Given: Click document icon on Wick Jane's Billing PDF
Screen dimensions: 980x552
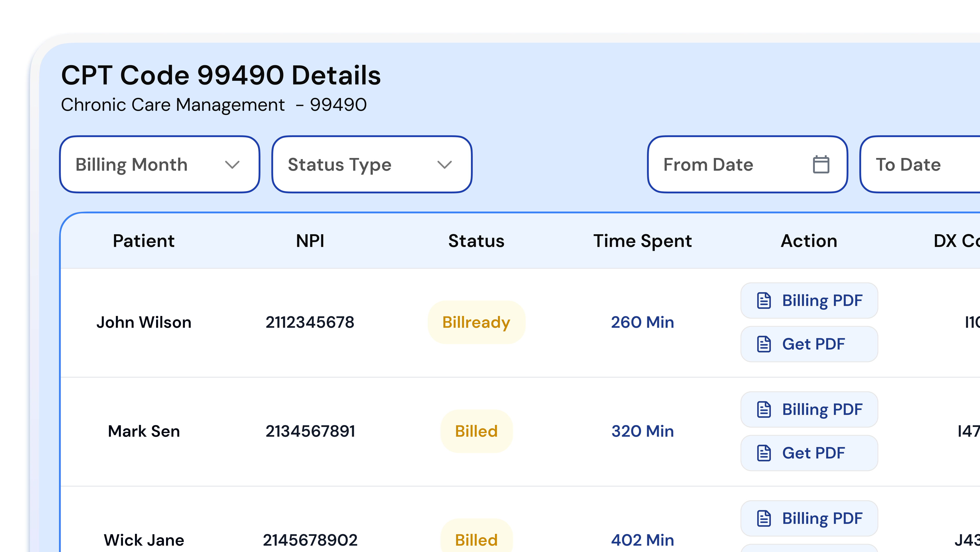Looking at the screenshot, I should 764,518.
